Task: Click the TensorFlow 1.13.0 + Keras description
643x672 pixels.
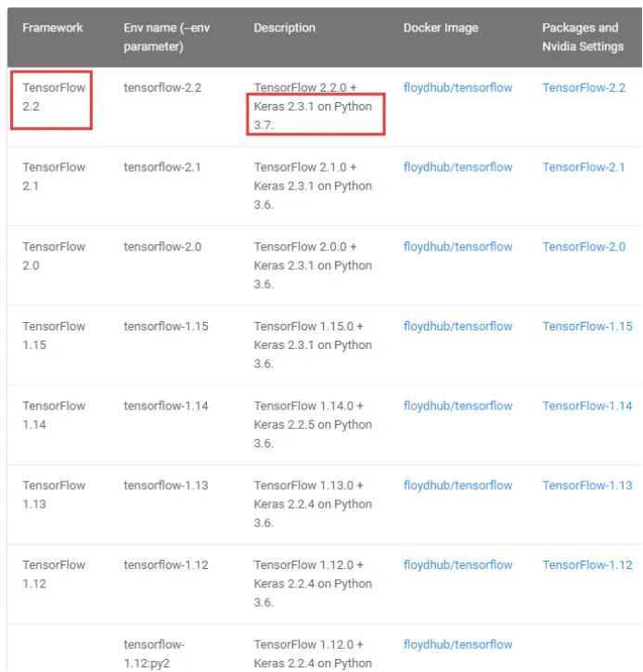Action: point(313,504)
